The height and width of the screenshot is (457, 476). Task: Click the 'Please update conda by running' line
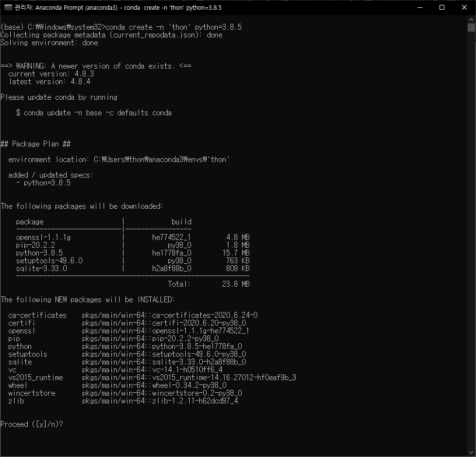pos(59,97)
